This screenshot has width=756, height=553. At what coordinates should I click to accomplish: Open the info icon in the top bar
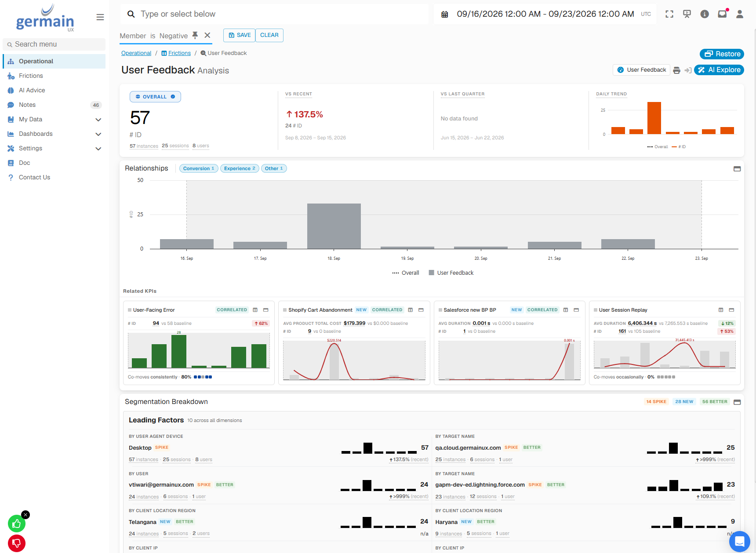point(705,14)
